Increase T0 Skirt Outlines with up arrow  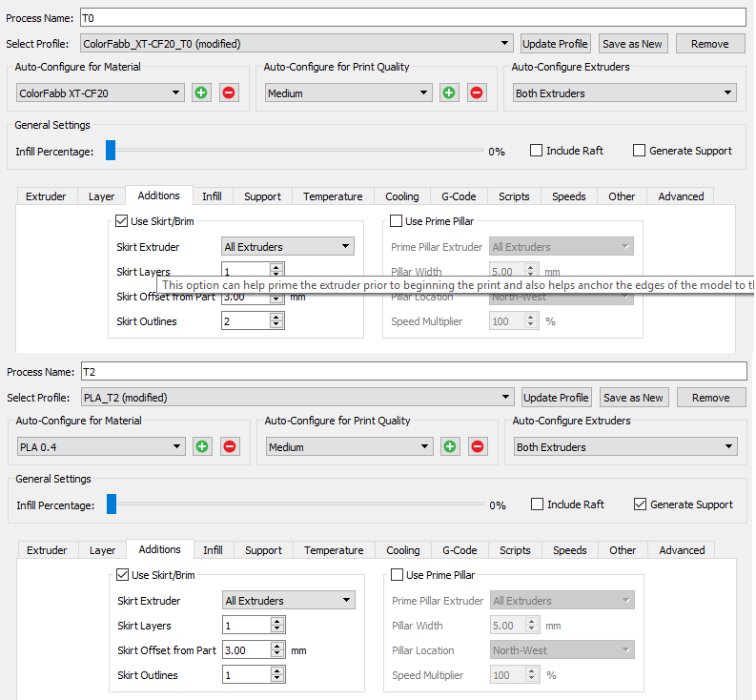(x=276, y=317)
